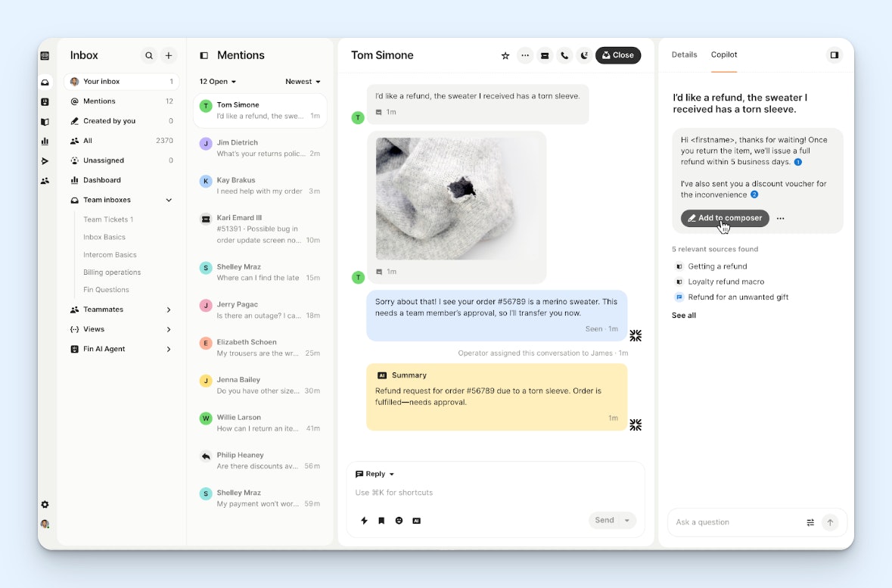Click the plus icon to create new conversation
Viewport: 892px width, 588px height.
169,55
